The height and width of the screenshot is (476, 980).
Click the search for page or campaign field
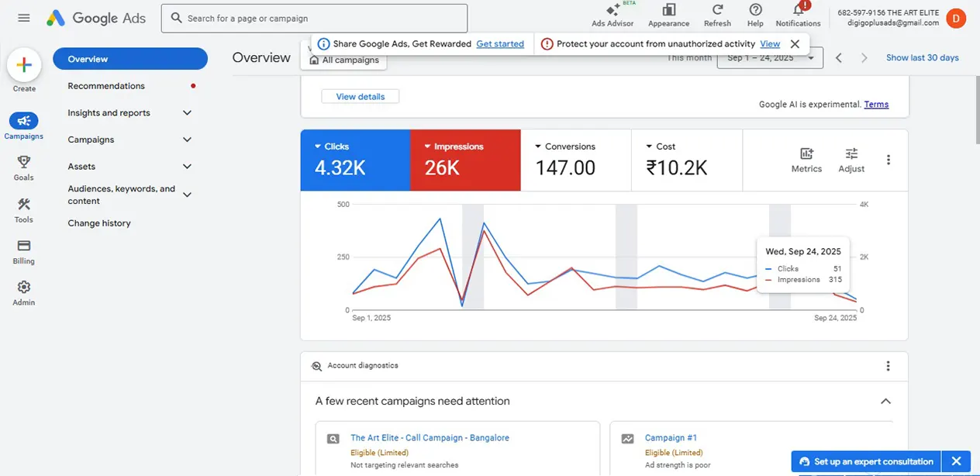[x=314, y=19]
